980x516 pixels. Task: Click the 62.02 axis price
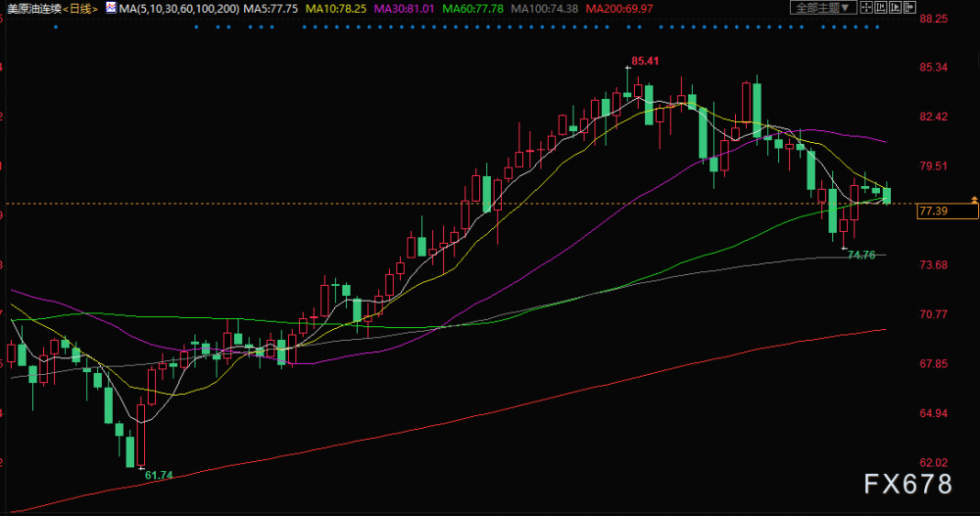pyautogui.click(x=934, y=462)
